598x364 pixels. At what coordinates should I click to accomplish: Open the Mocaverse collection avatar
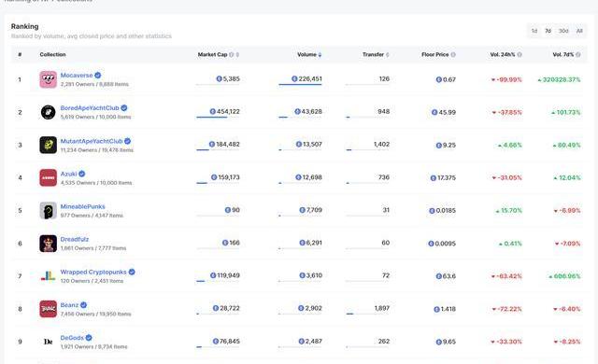click(x=48, y=79)
